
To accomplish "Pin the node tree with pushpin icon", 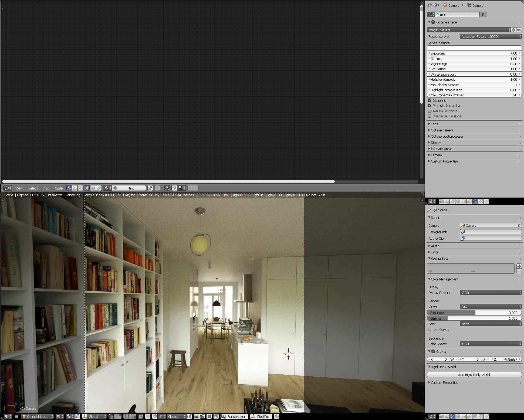I will pos(150,188).
